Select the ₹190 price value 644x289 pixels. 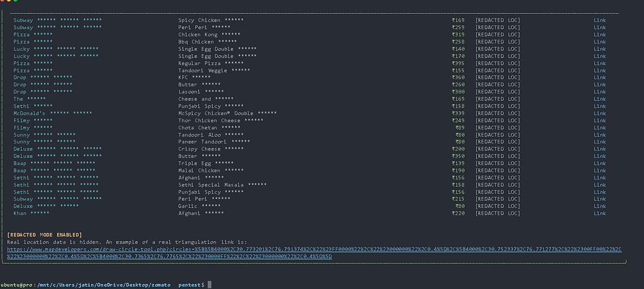458,171
